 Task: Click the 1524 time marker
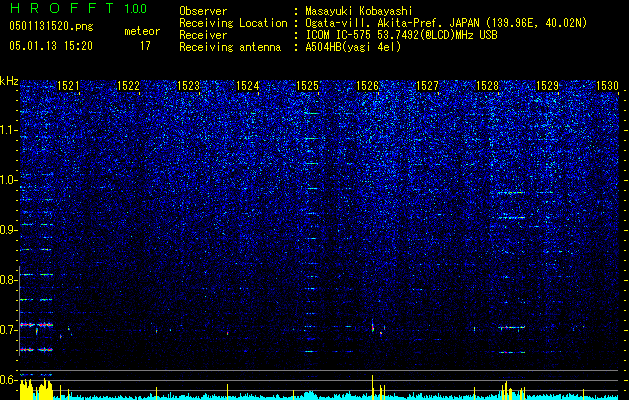248,86
